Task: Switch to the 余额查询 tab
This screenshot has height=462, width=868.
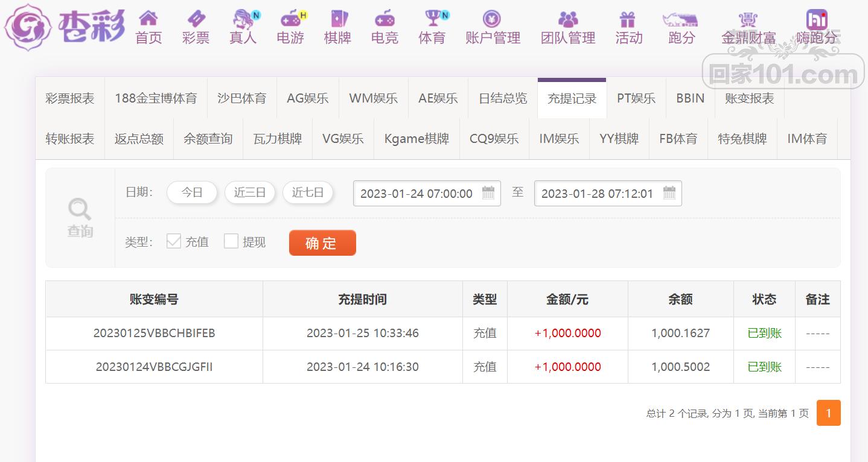Action: (208, 139)
